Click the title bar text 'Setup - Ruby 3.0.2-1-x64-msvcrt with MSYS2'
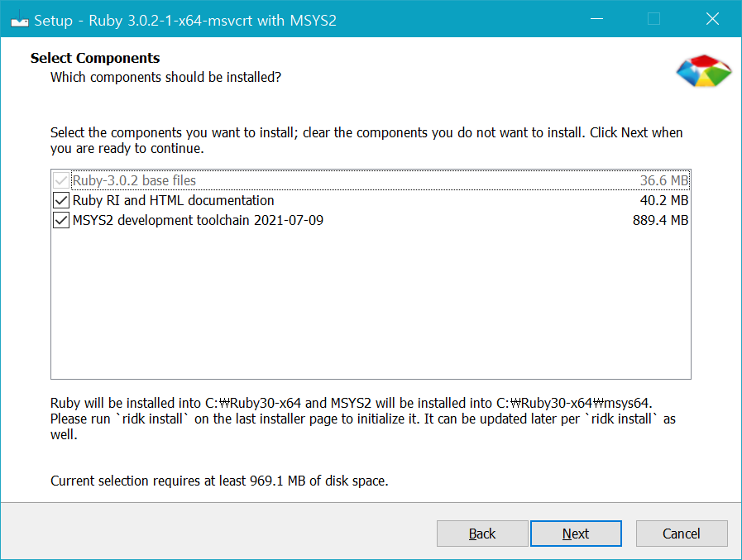This screenshot has width=742, height=560. 185,21
